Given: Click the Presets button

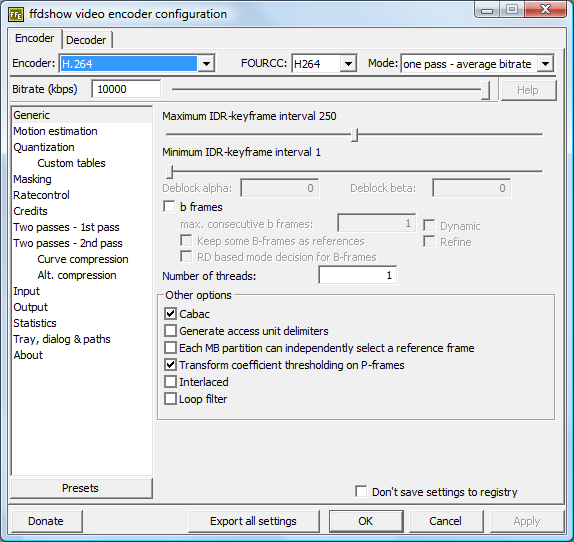Looking at the screenshot, I should (x=81, y=488).
